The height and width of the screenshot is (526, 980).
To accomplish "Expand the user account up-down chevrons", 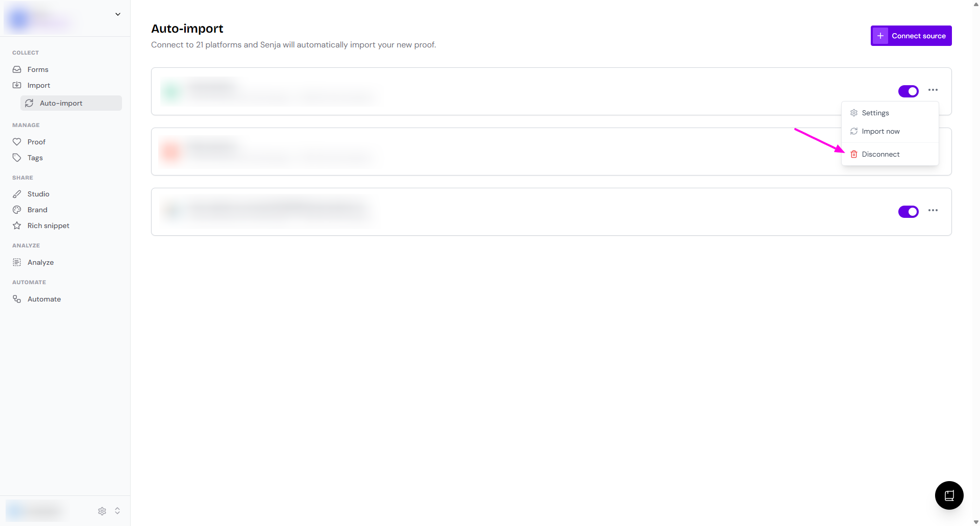I will (117, 511).
